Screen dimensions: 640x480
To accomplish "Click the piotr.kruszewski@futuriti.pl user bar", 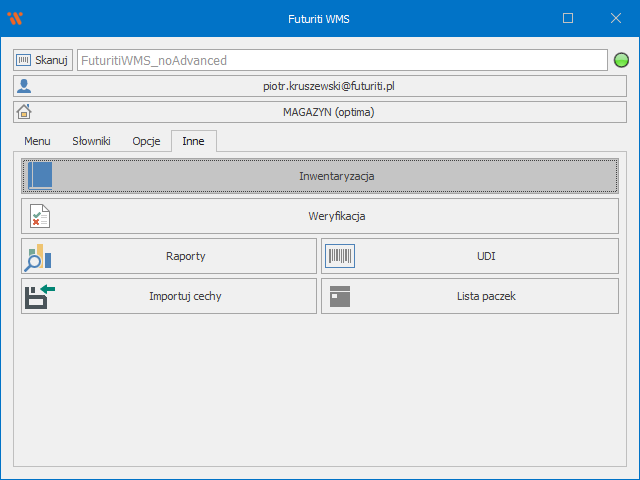I will point(330,87).
